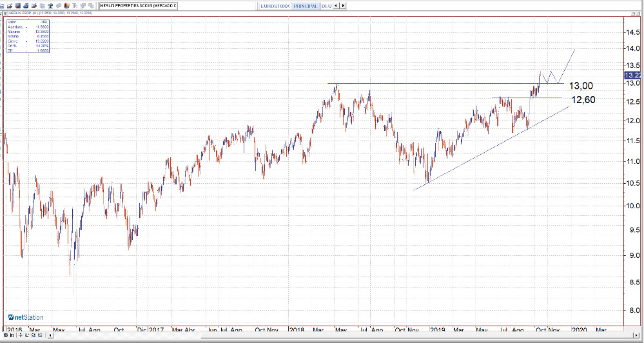Click the crosshair icon in bottom-left toolbar

coord(21,335)
